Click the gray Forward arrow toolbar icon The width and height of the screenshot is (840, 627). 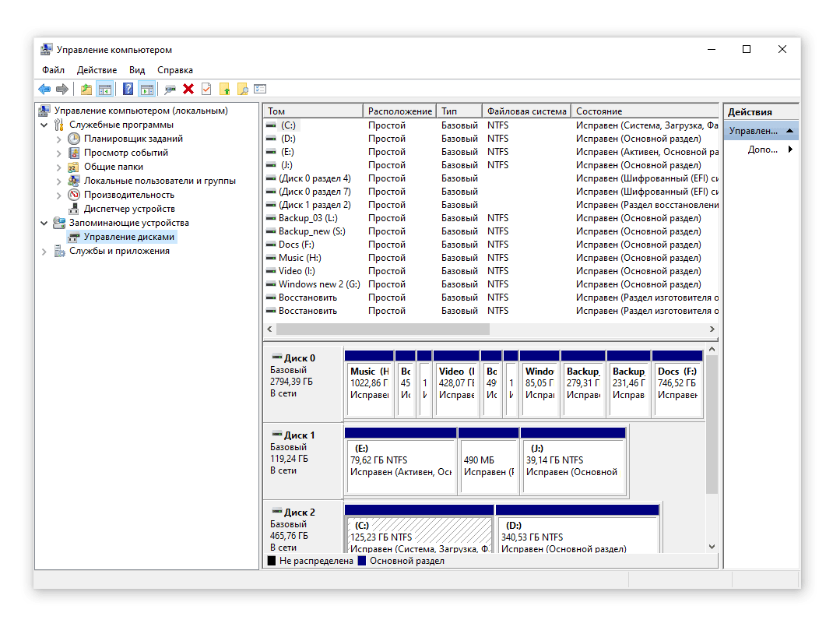[62, 89]
